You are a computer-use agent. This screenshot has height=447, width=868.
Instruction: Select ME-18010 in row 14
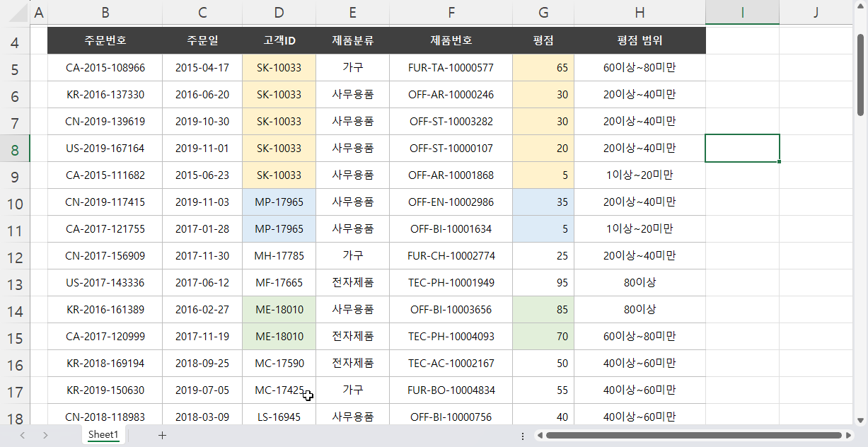click(x=279, y=310)
